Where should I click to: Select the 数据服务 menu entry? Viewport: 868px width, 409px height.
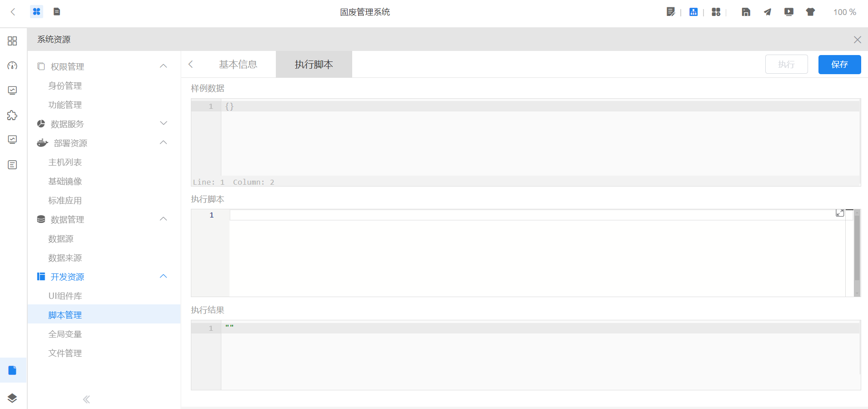(67, 124)
